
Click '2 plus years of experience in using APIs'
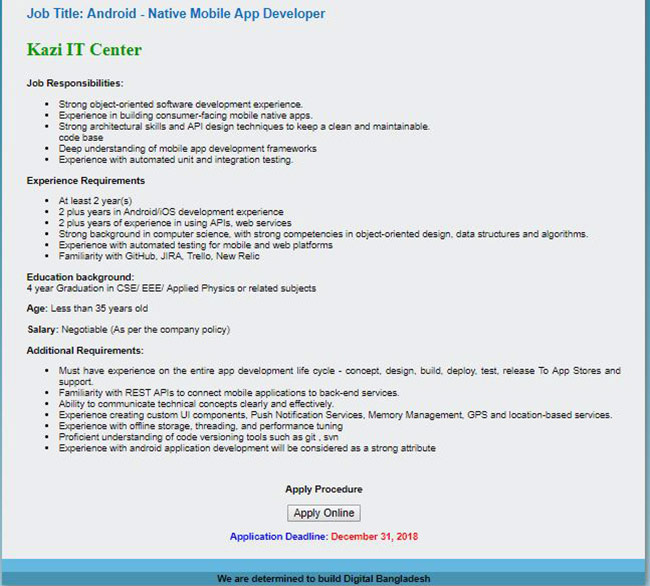pyautogui.click(x=175, y=223)
